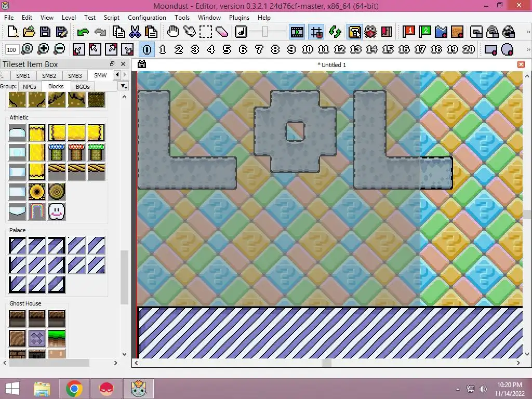Switch to section 0

147,49
